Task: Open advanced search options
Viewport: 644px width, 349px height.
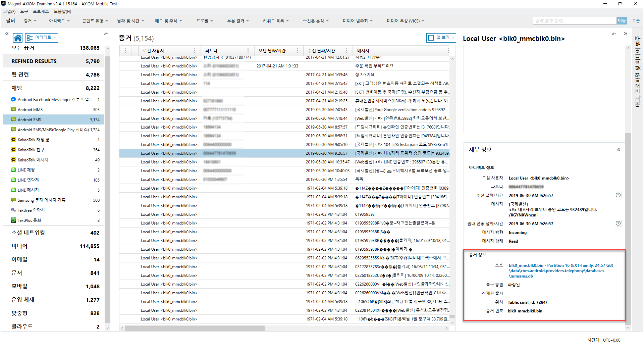Action: tap(636, 21)
